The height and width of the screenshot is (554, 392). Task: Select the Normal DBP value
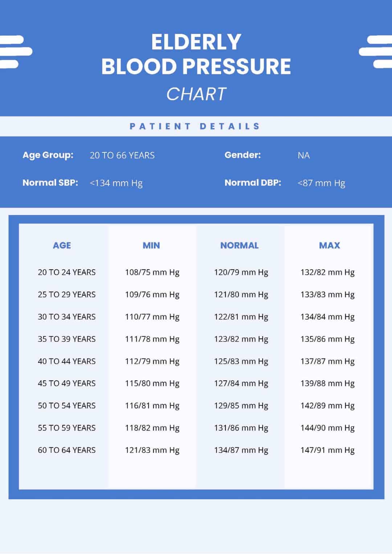pos(321,183)
